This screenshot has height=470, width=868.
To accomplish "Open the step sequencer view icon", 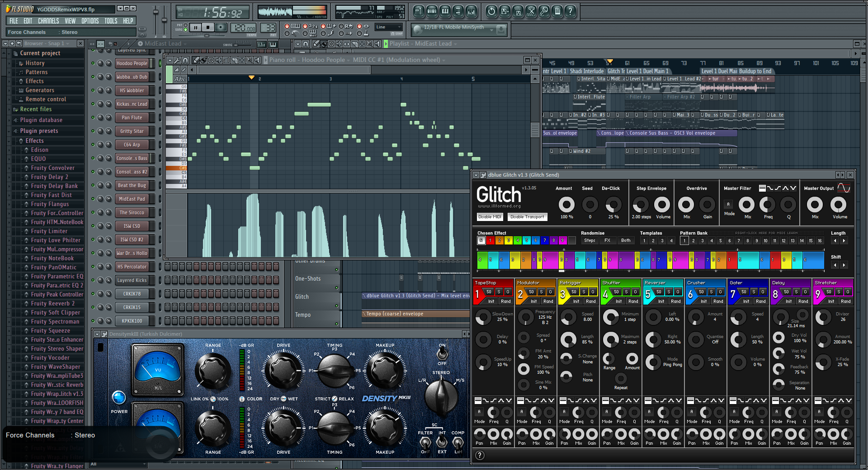I will tap(432, 12).
